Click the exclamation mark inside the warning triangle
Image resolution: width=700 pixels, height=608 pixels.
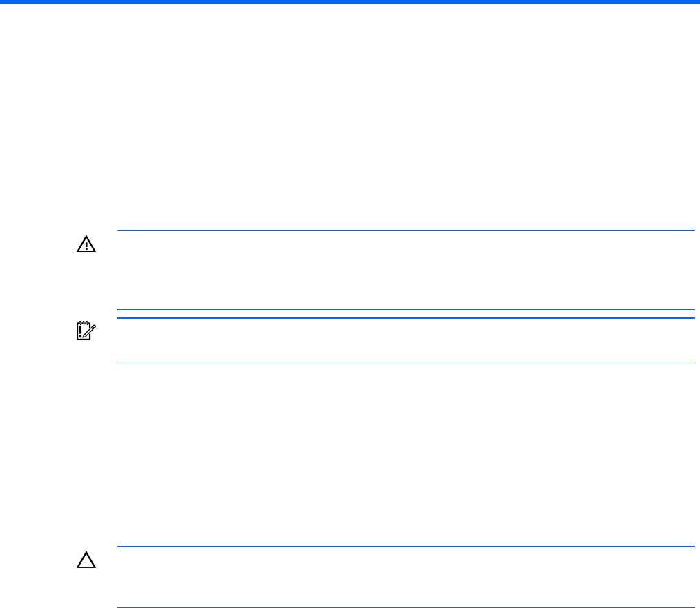tap(86, 246)
